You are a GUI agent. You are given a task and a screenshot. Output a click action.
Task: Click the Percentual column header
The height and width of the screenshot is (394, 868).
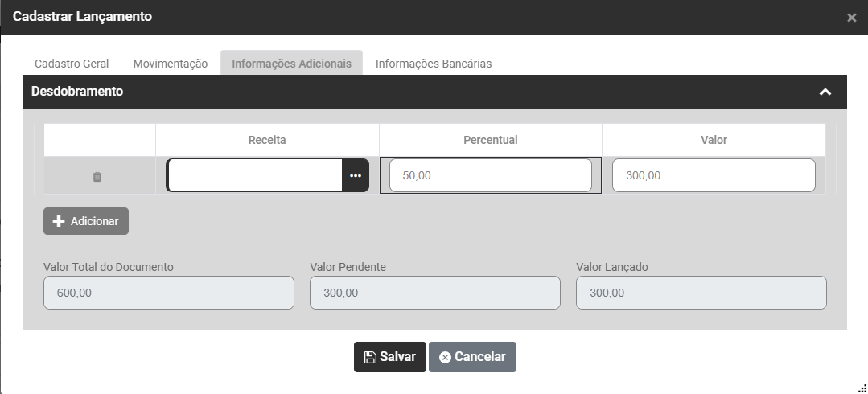click(491, 140)
